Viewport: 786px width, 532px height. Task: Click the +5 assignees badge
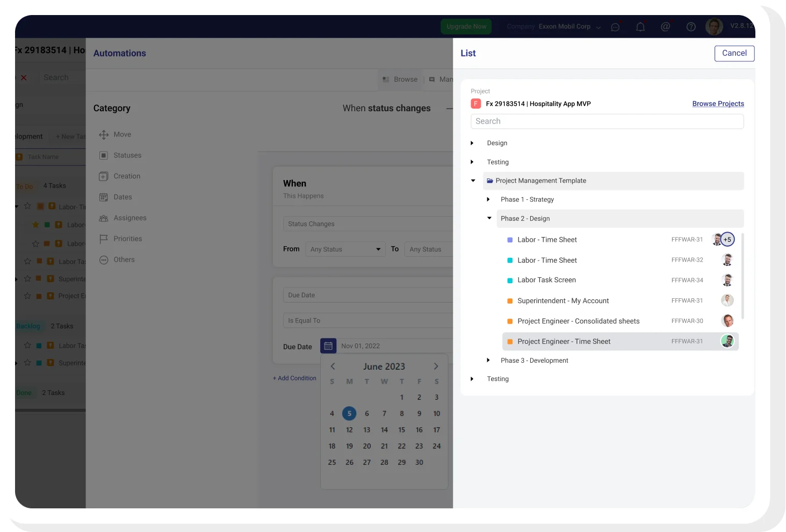[727, 240]
